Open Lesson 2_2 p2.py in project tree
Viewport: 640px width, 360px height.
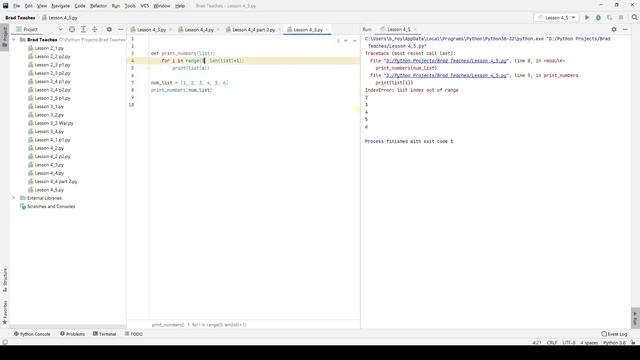pos(53,56)
